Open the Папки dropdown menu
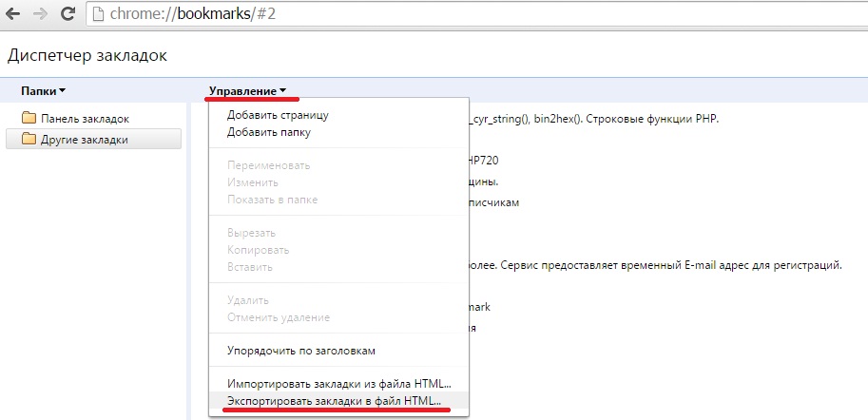Viewport: 868px width, 420px height. [x=43, y=91]
